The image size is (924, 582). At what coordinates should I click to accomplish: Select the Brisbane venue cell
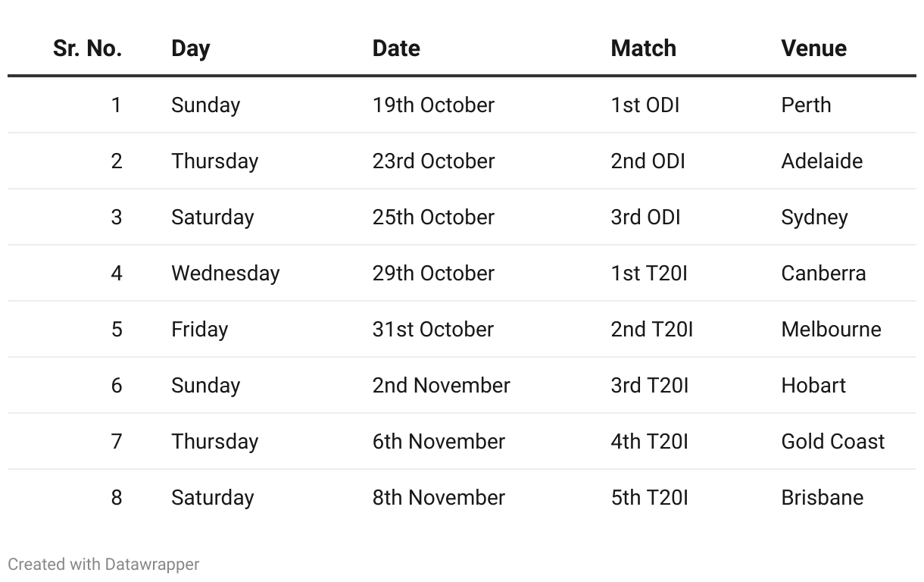(822, 497)
